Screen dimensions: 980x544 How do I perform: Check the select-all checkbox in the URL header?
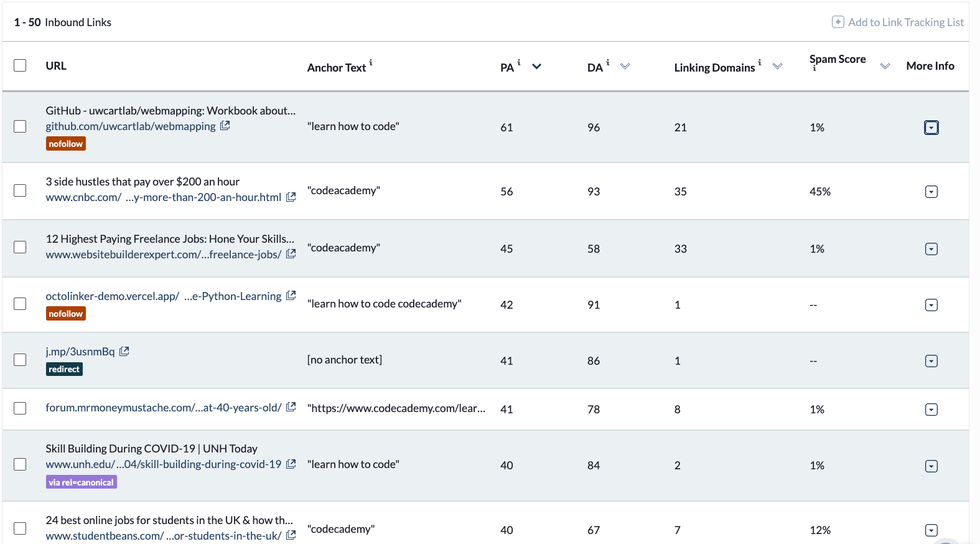pos(20,65)
